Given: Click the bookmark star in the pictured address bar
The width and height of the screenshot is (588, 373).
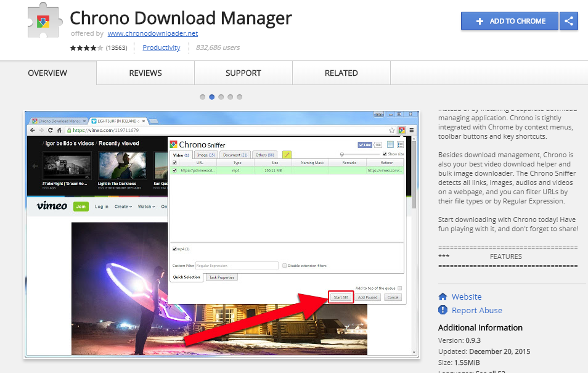Looking at the screenshot, I should coord(391,130).
